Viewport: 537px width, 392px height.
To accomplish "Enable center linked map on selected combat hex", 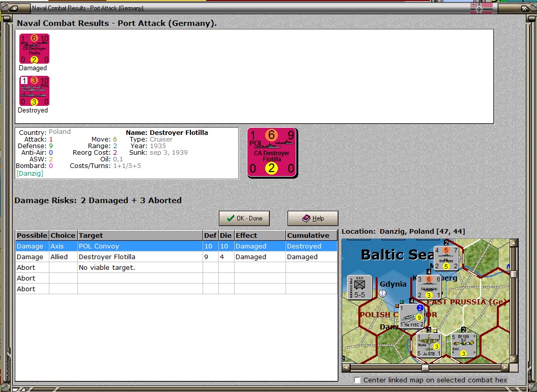I will pos(357,380).
